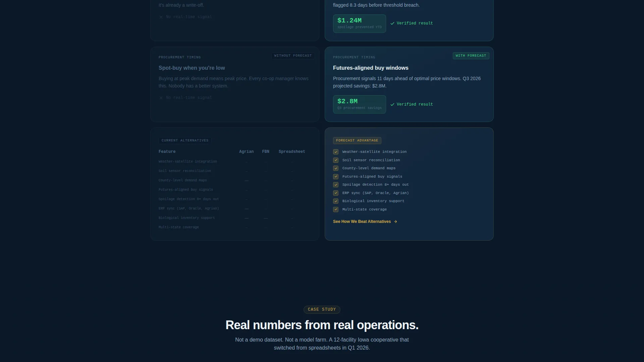
Task: Select the WITHOUT FORECAST badge
Action: (x=293, y=56)
